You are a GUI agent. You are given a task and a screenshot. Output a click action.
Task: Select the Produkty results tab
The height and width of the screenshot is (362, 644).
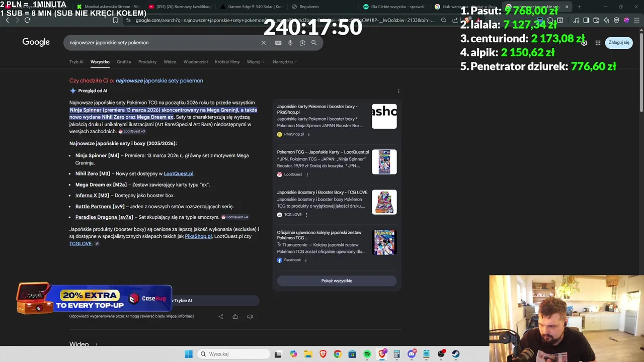[147, 62]
